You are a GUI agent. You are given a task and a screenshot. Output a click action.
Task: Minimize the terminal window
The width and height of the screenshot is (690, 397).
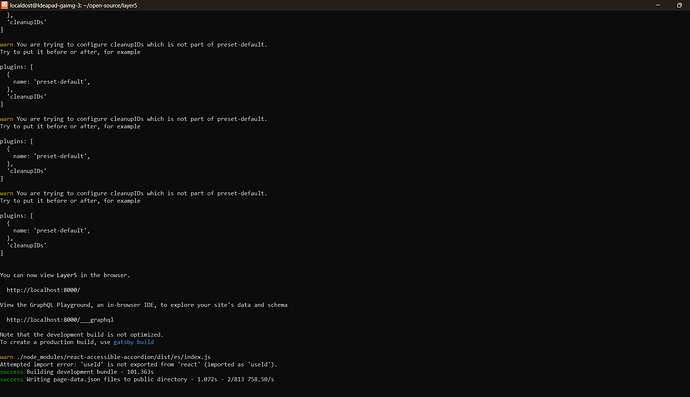point(658,5)
